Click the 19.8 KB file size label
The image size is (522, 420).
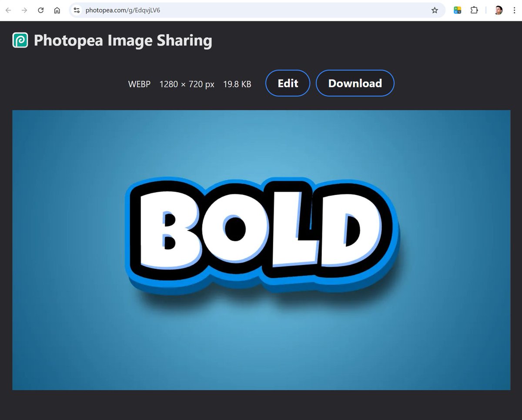click(x=237, y=84)
